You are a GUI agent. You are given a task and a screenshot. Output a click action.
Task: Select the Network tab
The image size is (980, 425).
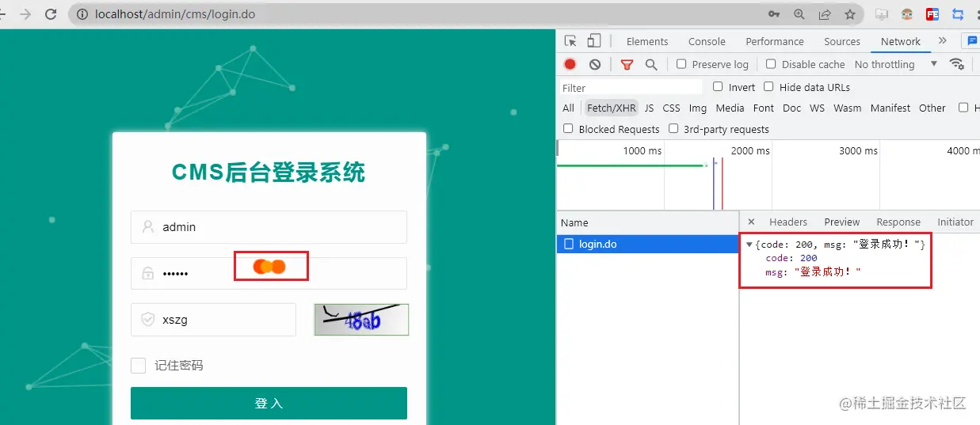901,42
